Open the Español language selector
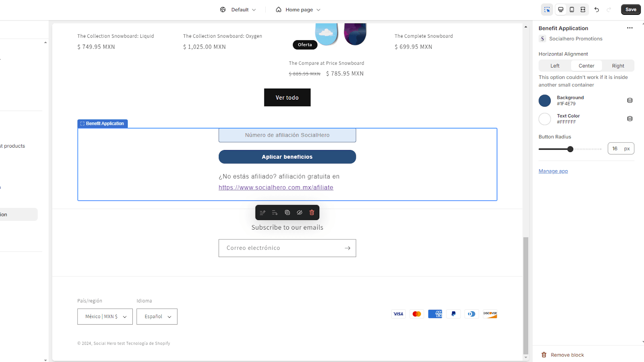The width and height of the screenshot is (644, 362). click(157, 317)
